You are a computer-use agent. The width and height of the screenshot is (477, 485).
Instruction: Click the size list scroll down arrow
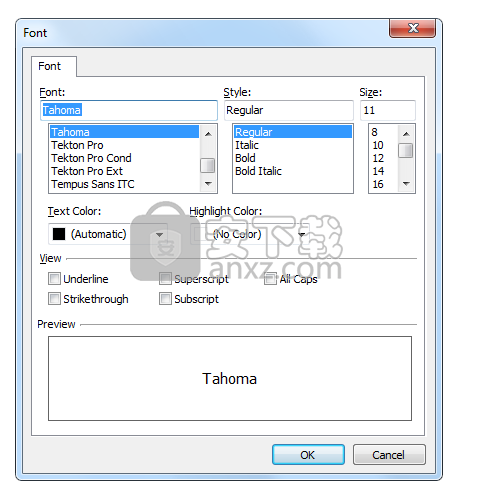[x=406, y=184]
